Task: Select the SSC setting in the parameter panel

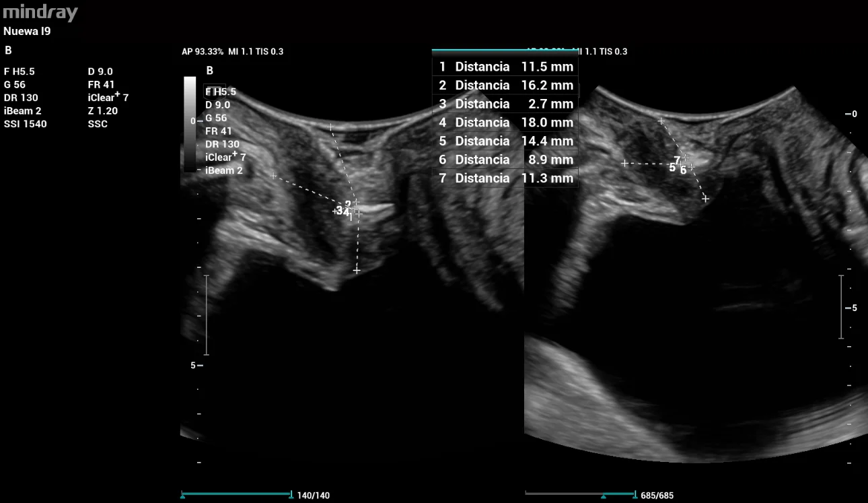Action: 100,123
